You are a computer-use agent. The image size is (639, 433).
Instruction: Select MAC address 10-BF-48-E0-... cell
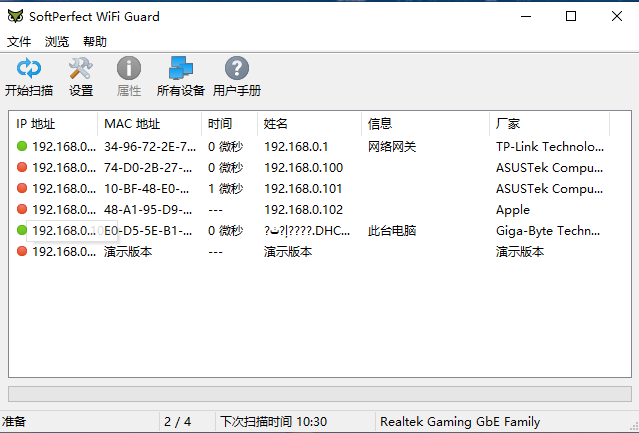[x=147, y=189]
